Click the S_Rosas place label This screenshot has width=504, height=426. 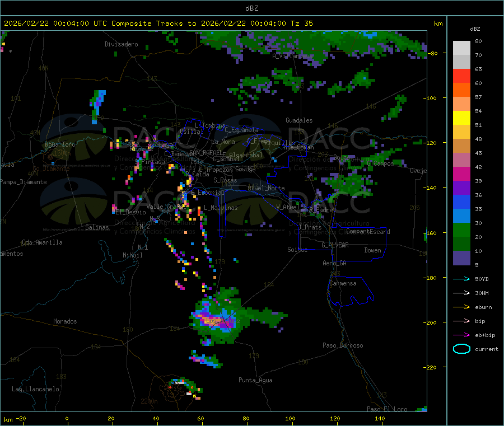[225, 181]
